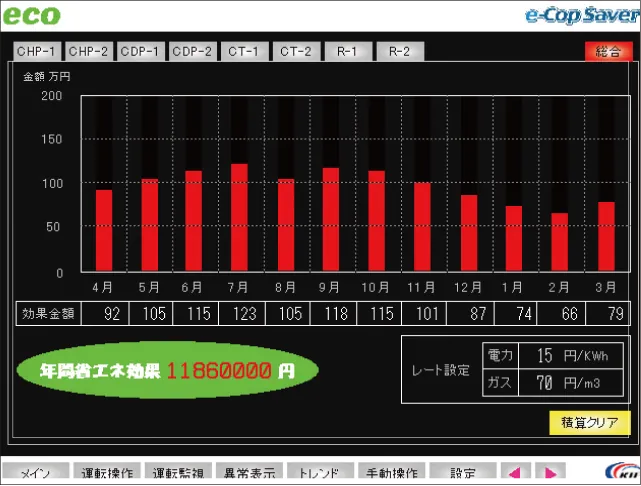The width and height of the screenshot is (641, 486).
Task: Open the 異常表示 screen
Action: 249,472
